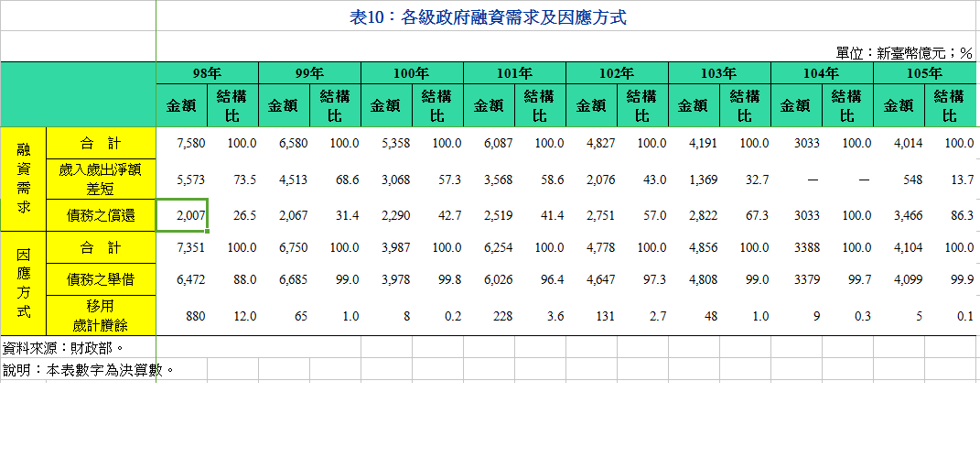The image size is (980, 468).
Task: Select the 105年 year header cell
Action: [x=924, y=72]
